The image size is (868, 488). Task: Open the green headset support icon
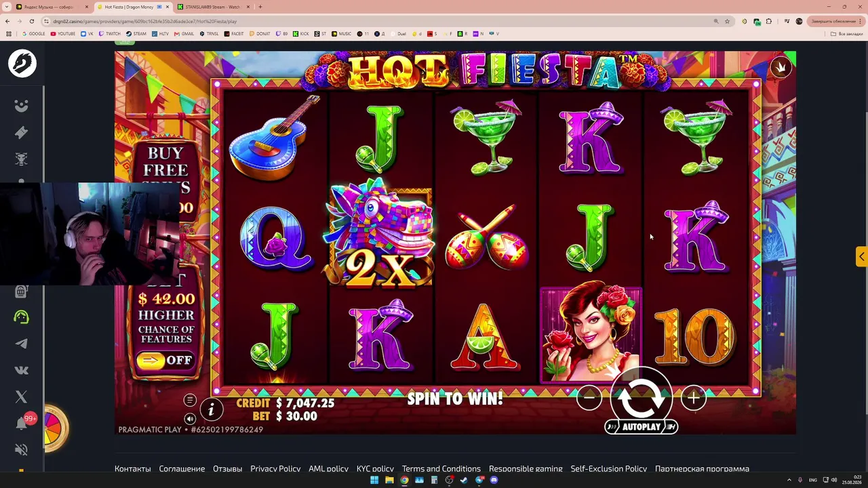[x=22, y=317]
